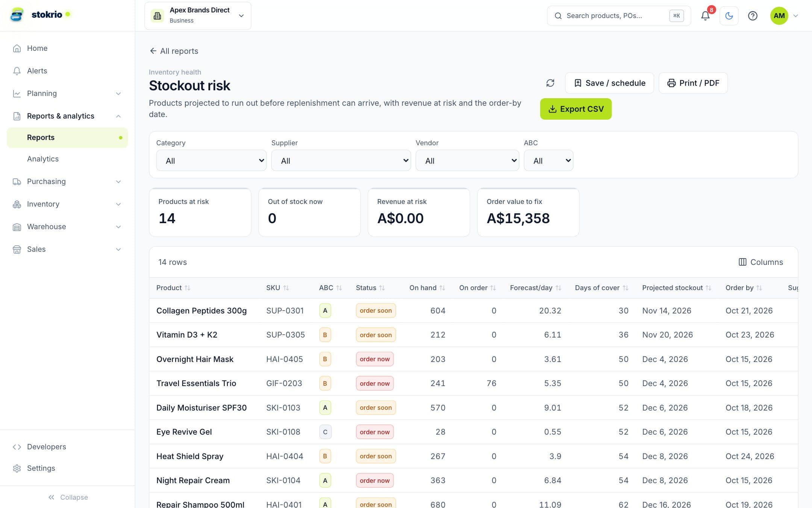Sort by Product column arrows
Screen dimensions: 812x508
coord(187,288)
